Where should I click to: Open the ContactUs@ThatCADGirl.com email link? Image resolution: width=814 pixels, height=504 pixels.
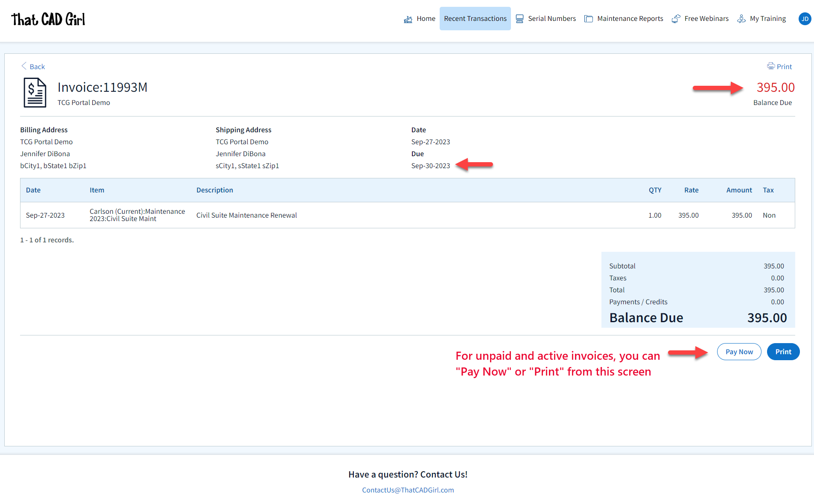click(x=408, y=490)
